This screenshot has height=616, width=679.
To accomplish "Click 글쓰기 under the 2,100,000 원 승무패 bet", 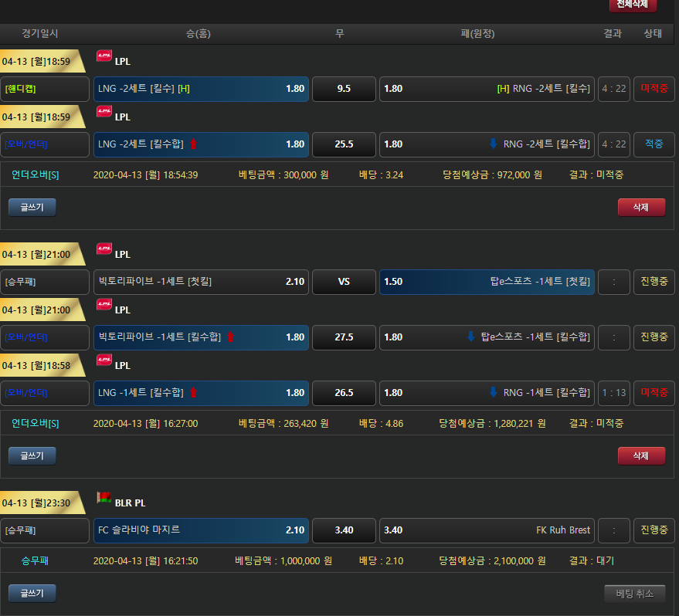I will (32, 593).
